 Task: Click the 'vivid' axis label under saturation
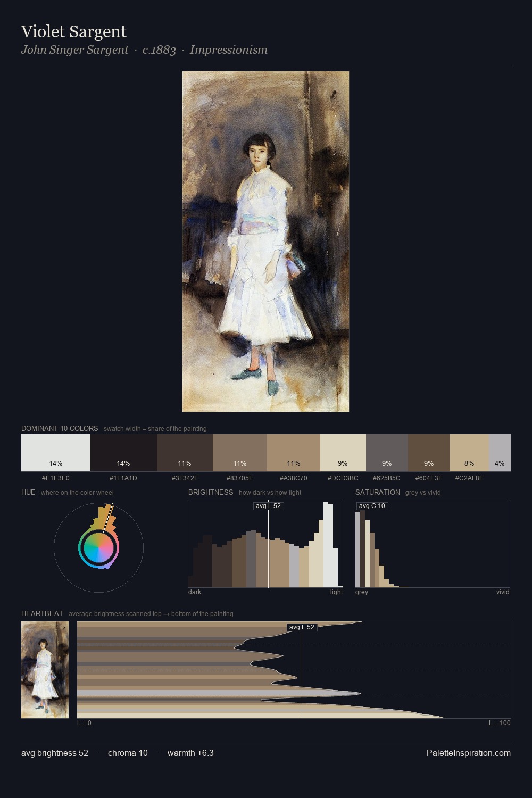(503, 592)
